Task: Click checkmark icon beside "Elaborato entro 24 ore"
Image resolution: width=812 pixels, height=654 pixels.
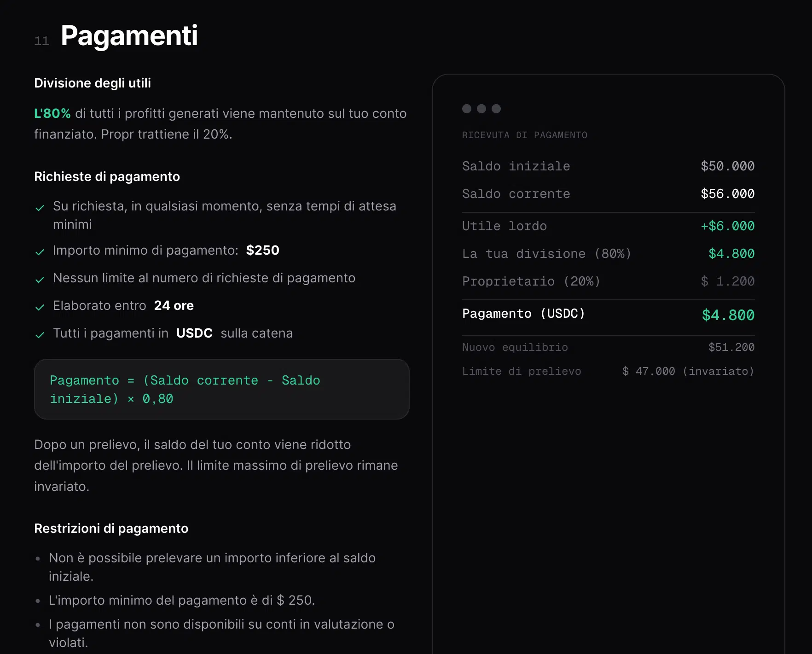Action: (40, 307)
